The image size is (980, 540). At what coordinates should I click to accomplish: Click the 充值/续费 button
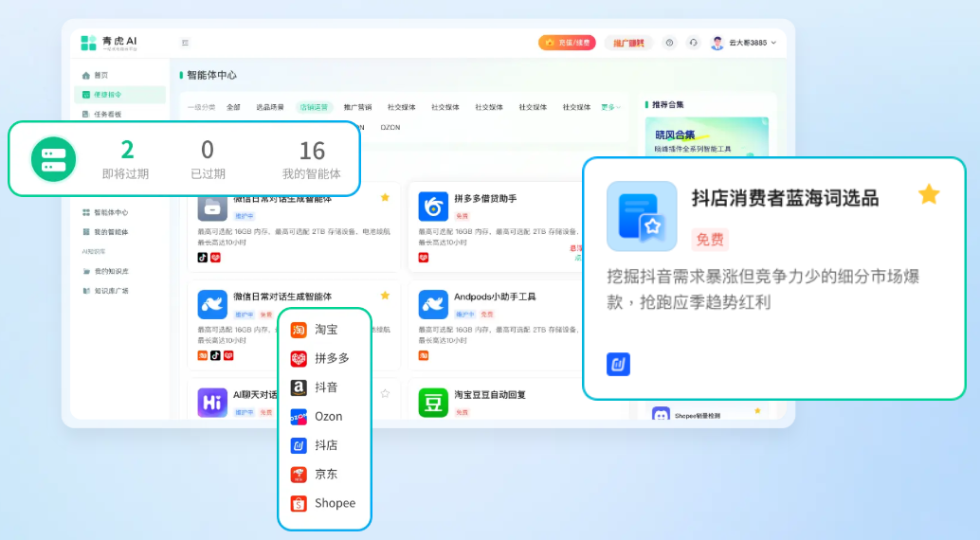point(567,43)
